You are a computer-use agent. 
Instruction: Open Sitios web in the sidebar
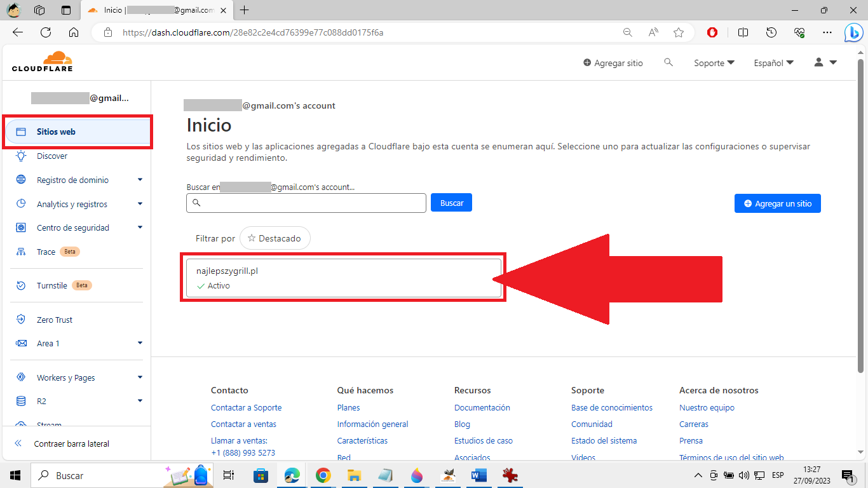click(78, 132)
